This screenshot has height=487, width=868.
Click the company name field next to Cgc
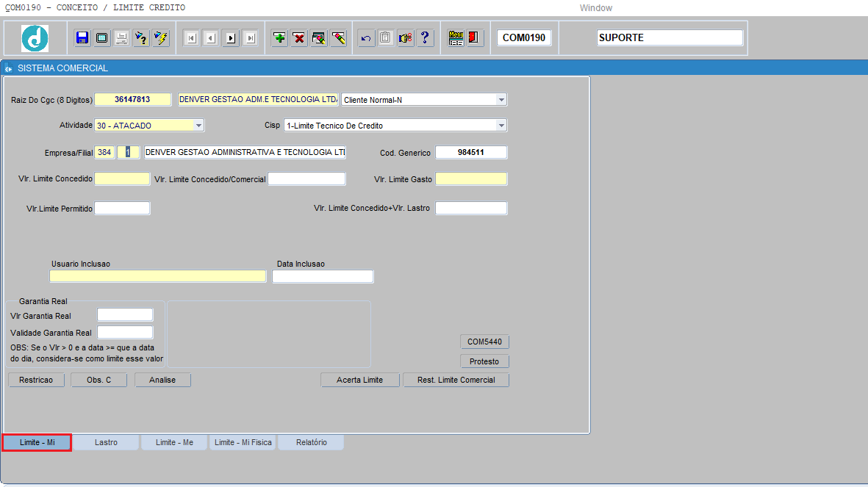258,100
